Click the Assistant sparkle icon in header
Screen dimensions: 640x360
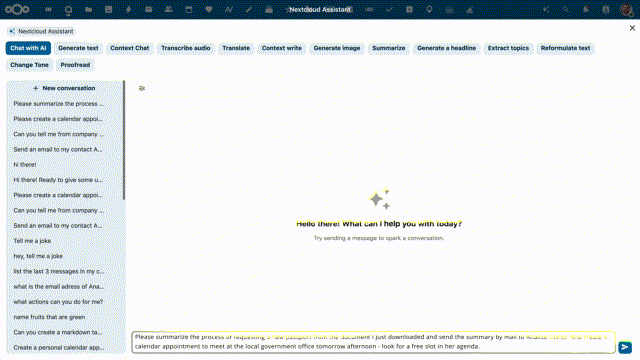(x=545, y=9)
